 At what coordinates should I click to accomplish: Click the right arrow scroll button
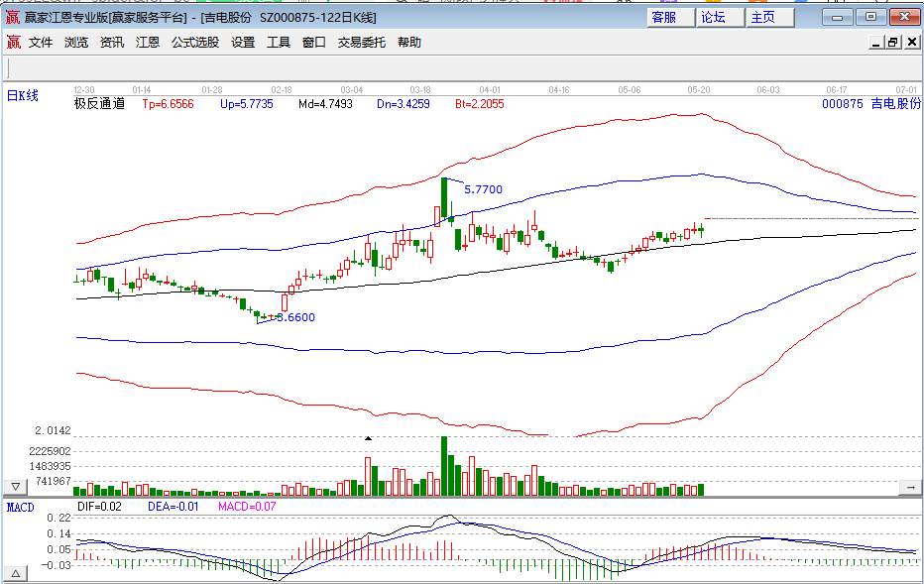pos(908,487)
